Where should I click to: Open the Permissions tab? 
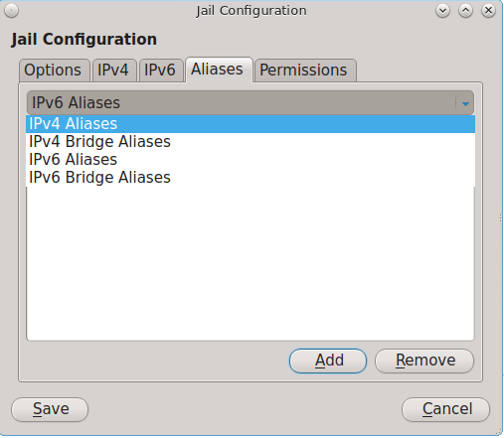click(x=305, y=71)
